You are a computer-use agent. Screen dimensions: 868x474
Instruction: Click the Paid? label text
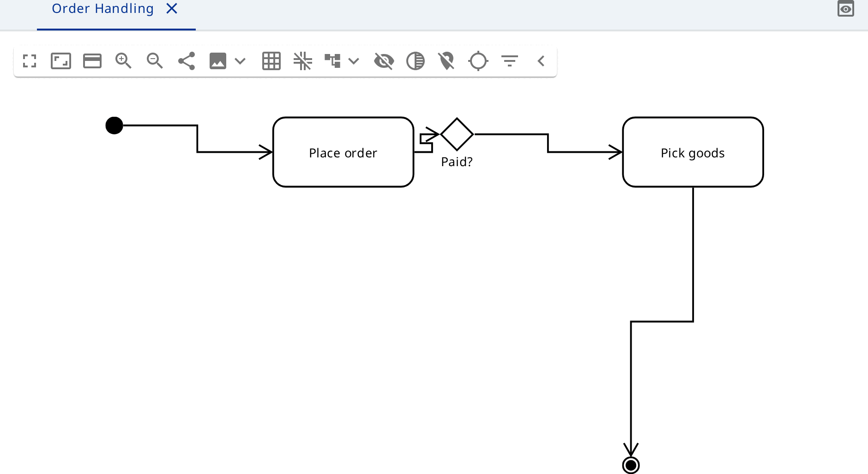click(x=457, y=162)
